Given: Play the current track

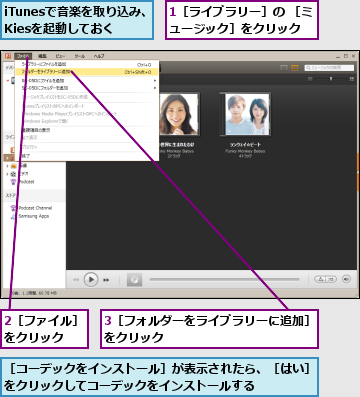Looking at the screenshot, I should click(x=91, y=280).
